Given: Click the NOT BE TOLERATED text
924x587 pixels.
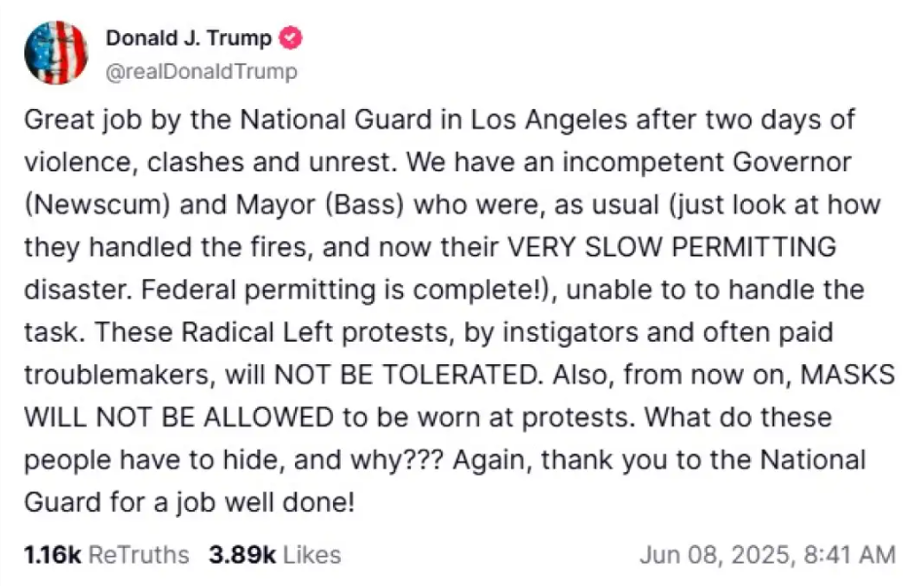Looking at the screenshot, I should click(407, 375).
